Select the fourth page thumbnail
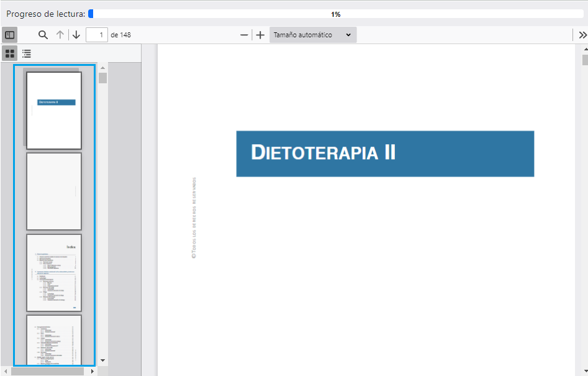 pyautogui.click(x=54, y=340)
